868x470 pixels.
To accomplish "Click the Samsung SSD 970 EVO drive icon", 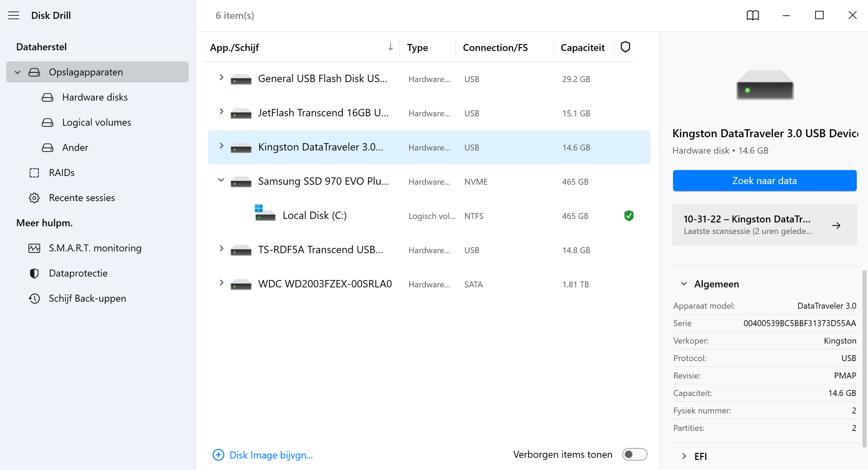I will pyautogui.click(x=241, y=182).
